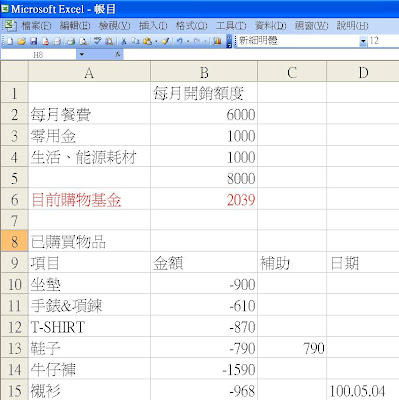
Task: Click the Paste clipboard icon
Action: tap(147, 41)
